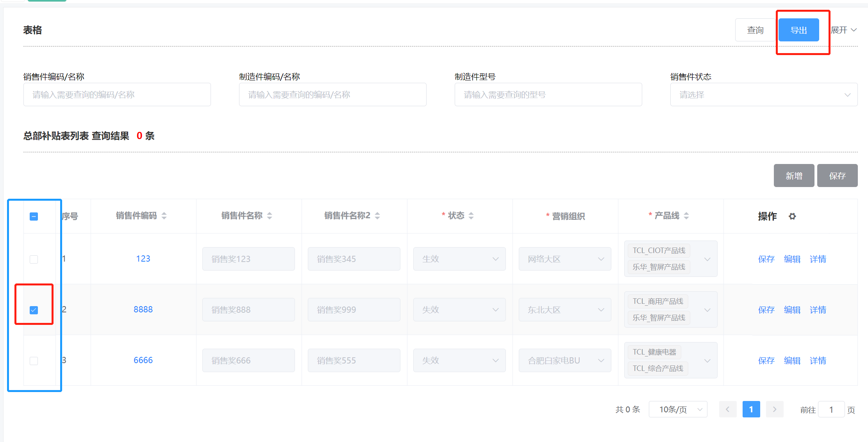The image size is (868, 442).
Task: Go to next page arrow
Action: tap(774, 409)
